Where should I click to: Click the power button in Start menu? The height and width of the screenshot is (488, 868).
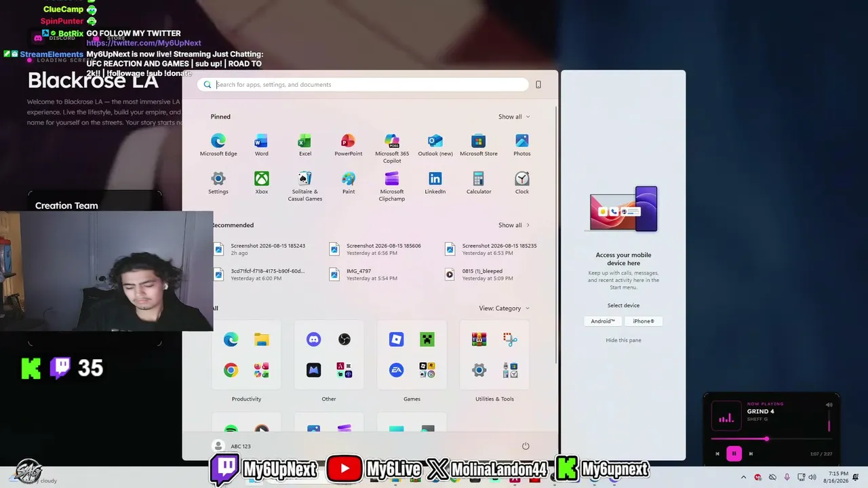pos(526,446)
